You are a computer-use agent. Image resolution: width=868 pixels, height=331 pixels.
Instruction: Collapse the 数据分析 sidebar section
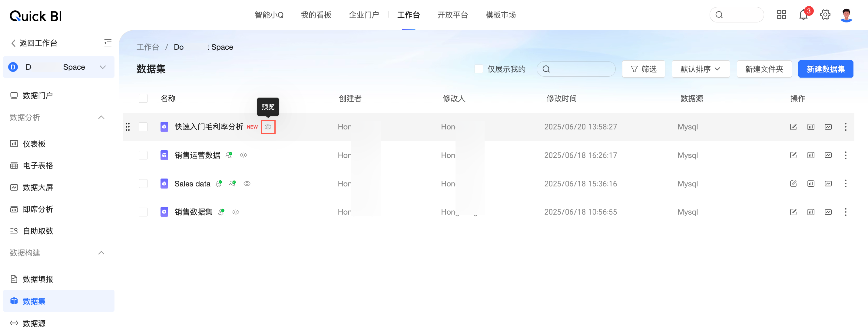click(101, 117)
